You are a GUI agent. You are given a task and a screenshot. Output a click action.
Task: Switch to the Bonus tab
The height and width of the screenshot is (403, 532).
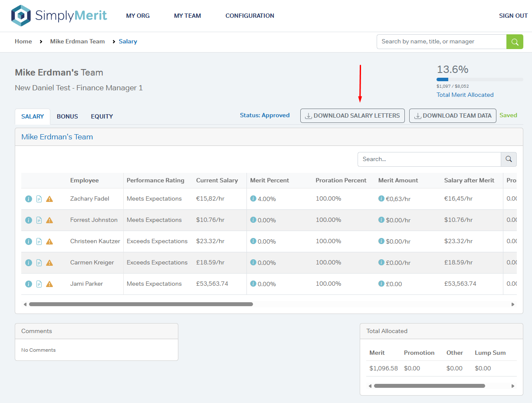click(67, 116)
